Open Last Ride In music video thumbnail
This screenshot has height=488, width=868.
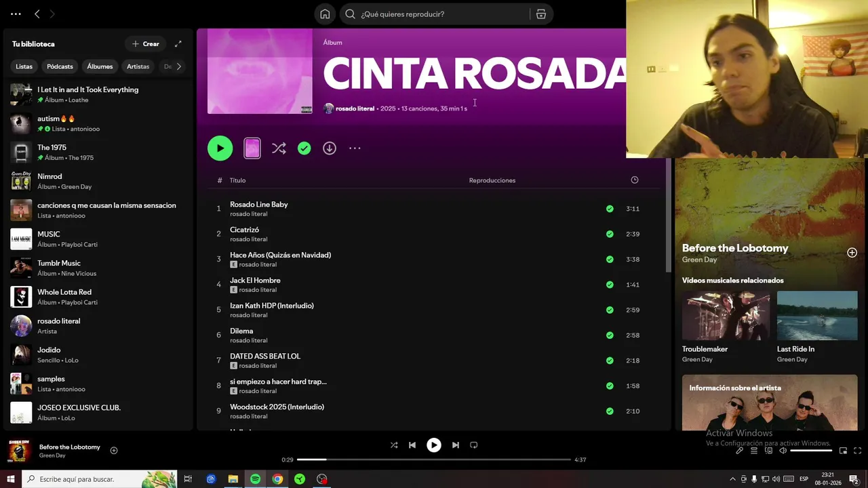pyautogui.click(x=817, y=316)
